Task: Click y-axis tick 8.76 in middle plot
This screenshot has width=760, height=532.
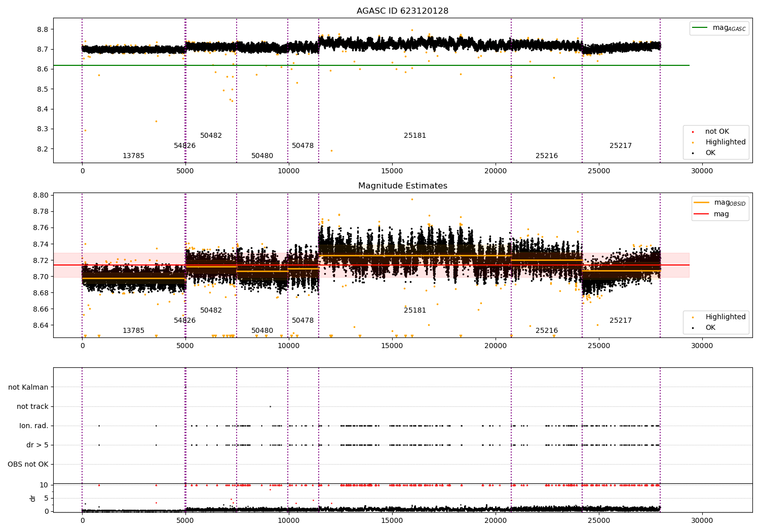Action: pyautogui.click(x=41, y=228)
